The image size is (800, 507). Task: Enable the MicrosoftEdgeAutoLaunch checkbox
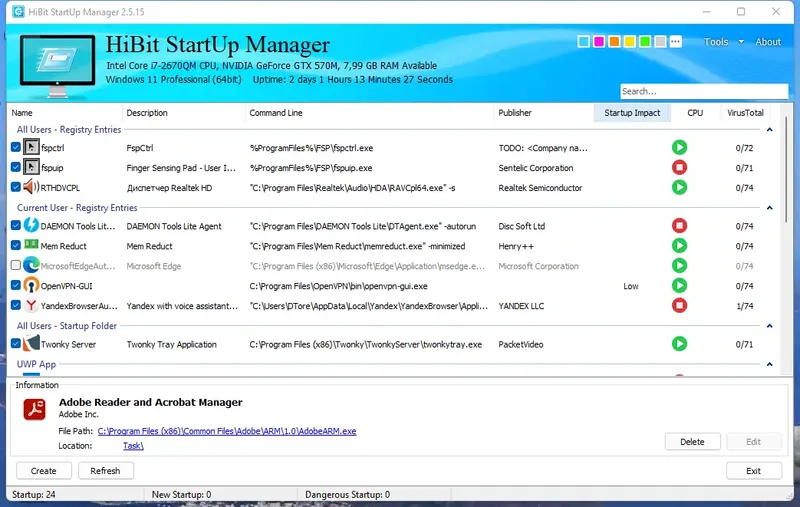[x=16, y=265]
